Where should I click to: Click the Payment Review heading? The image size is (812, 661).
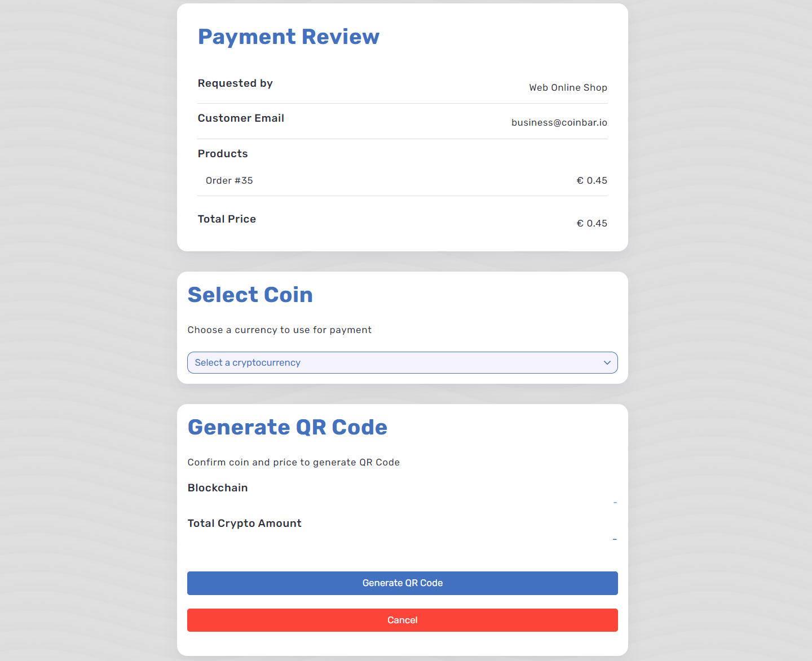[288, 37]
